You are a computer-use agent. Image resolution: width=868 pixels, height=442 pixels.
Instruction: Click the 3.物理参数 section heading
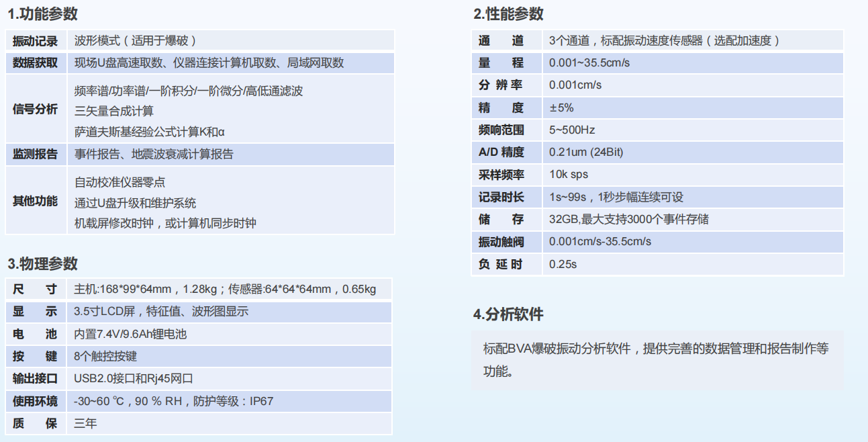point(42,263)
